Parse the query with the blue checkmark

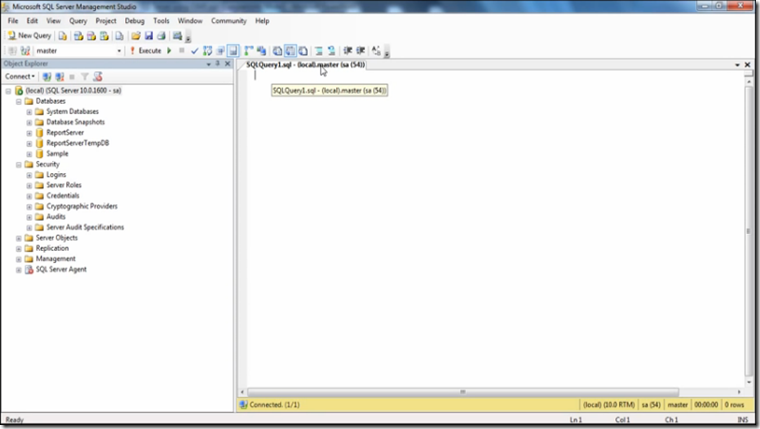click(194, 50)
